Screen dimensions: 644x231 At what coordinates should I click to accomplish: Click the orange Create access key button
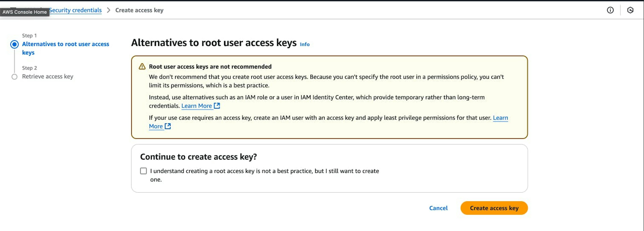(494, 208)
